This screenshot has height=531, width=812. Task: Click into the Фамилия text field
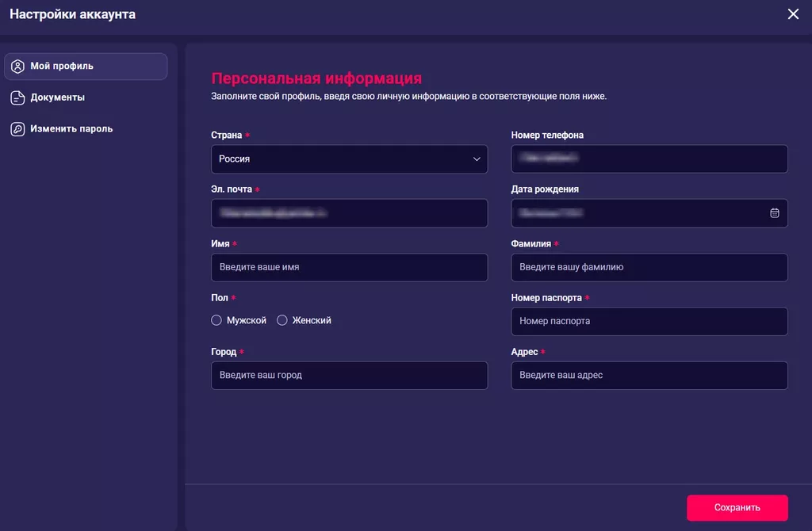pyautogui.click(x=649, y=268)
